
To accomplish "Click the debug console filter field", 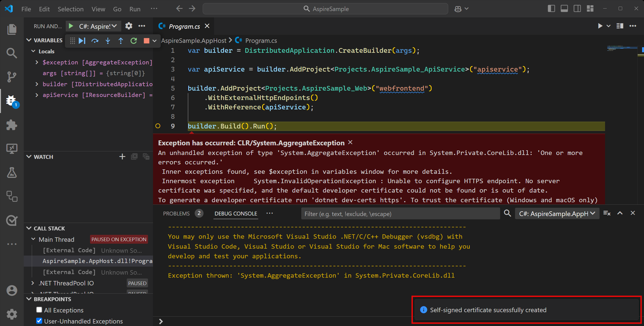I will pos(400,214).
